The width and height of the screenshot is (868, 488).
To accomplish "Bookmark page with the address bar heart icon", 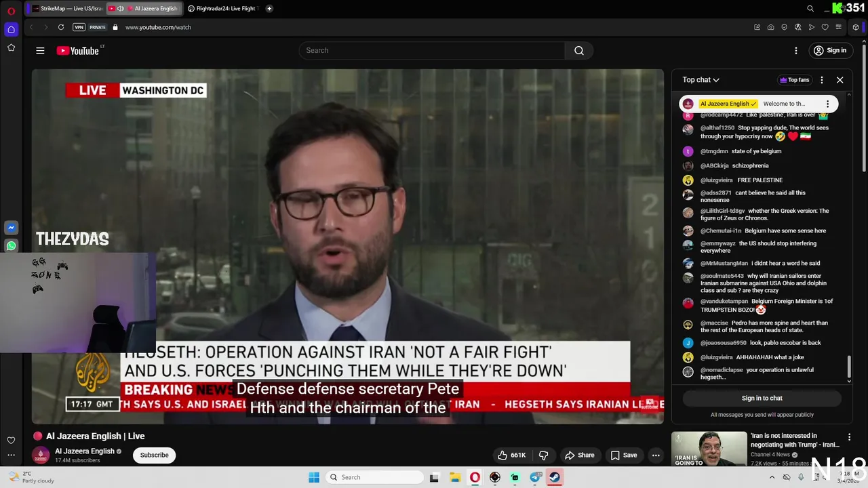I will pos(825,27).
